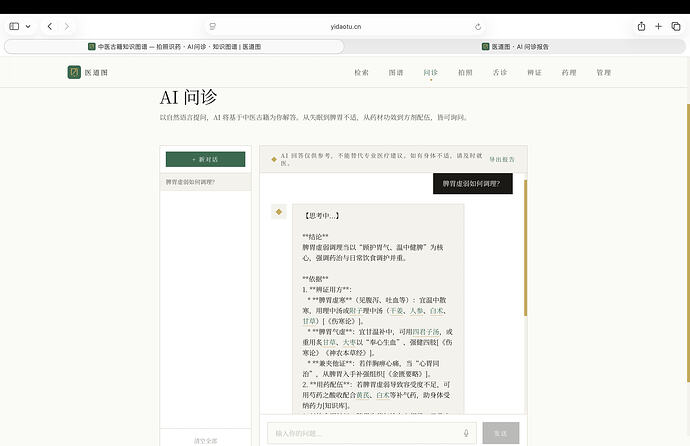Click the diamond icon in the disclaimer banner
The height and width of the screenshot is (446, 690).
pyautogui.click(x=274, y=159)
